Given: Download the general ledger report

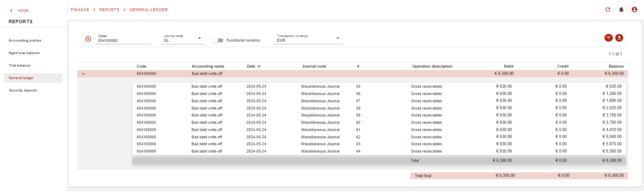Looking at the screenshot, I should tap(619, 38).
